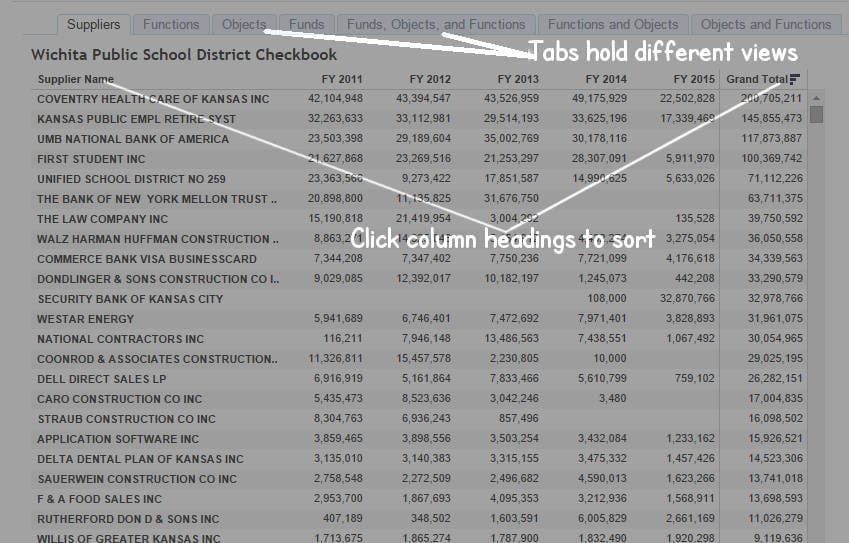Click the vertical scrollbar thumb
The image size is (849, 543).
pos(816,114)
